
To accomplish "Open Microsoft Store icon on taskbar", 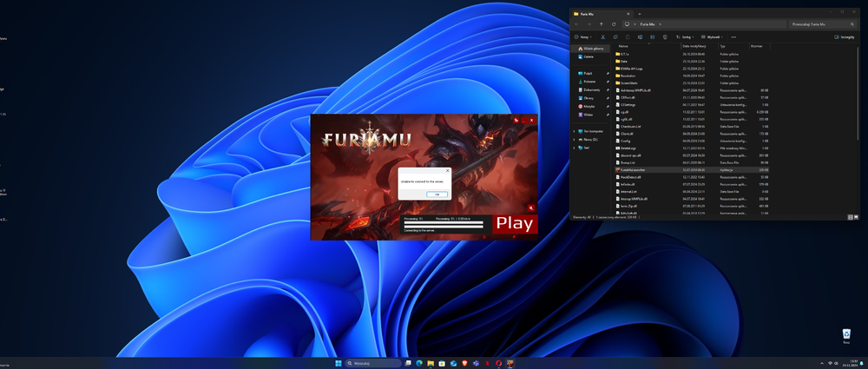I will click(x=442, y=364).
